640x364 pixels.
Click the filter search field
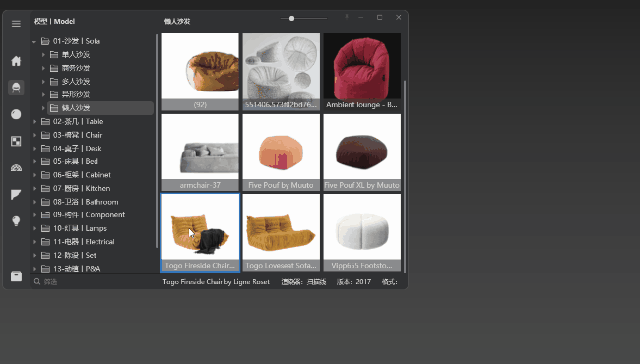(95, 281)
